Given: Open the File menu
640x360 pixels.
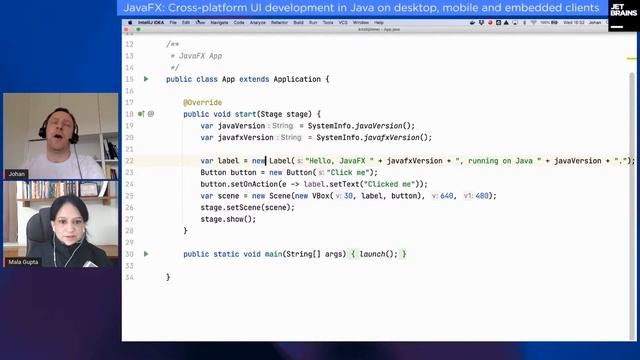Looking at the screenshot, I should 173,23.
